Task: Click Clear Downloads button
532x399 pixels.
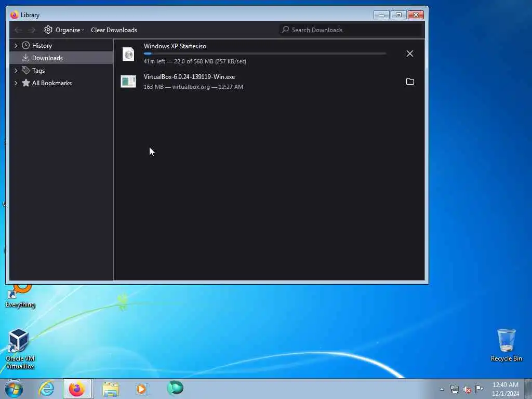Action: (114, 30)
